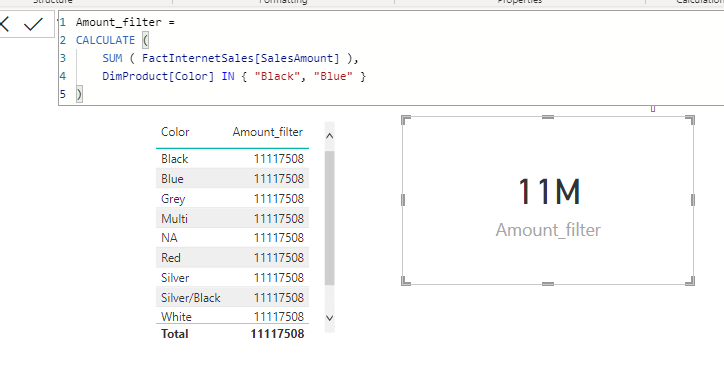The width and height of the screenshot is (724, 388).
Task: Click FactInternetSales[SalesAmount] in the formula
Action: coord(241,58)
